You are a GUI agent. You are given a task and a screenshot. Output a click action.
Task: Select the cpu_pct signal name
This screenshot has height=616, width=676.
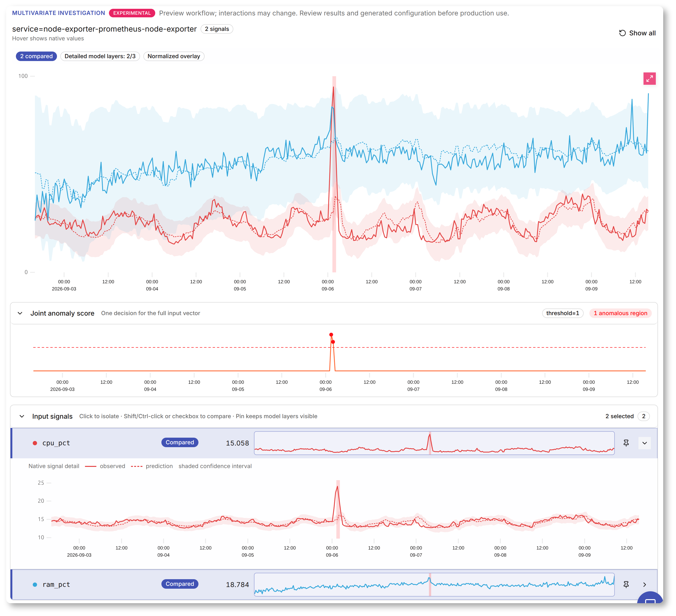click(56, 443)
